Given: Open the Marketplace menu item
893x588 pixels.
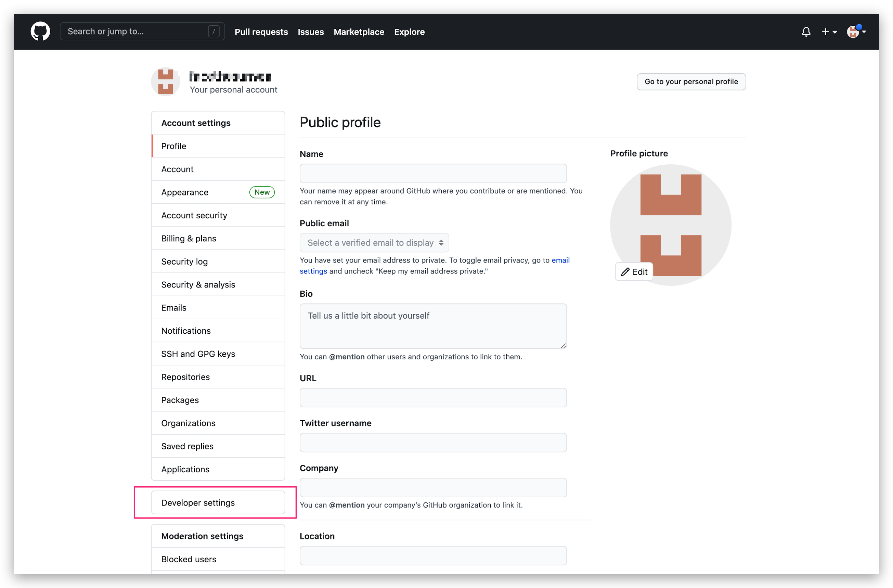Looking at the screenshot, I should 359,32.
